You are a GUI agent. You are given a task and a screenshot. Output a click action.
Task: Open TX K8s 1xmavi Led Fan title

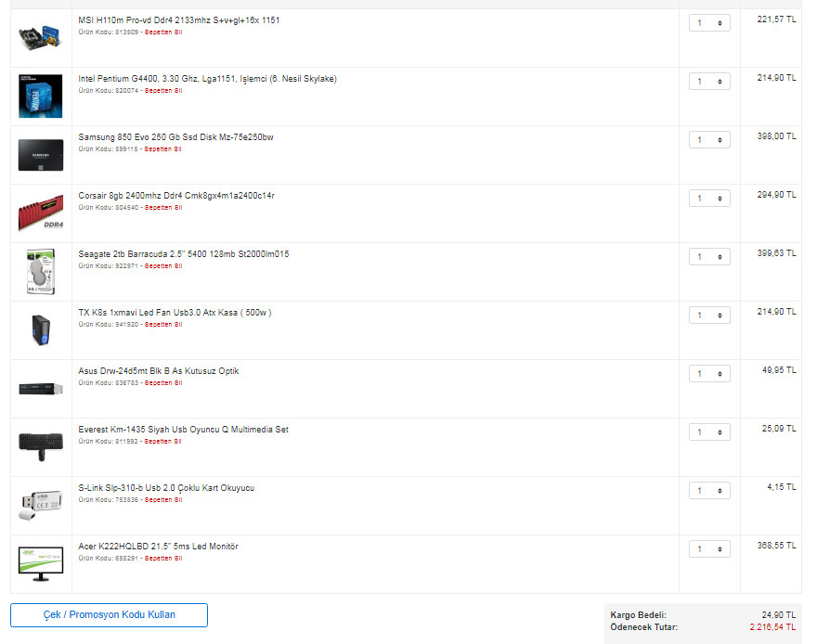pyautogui.click(x=175, y=313)
